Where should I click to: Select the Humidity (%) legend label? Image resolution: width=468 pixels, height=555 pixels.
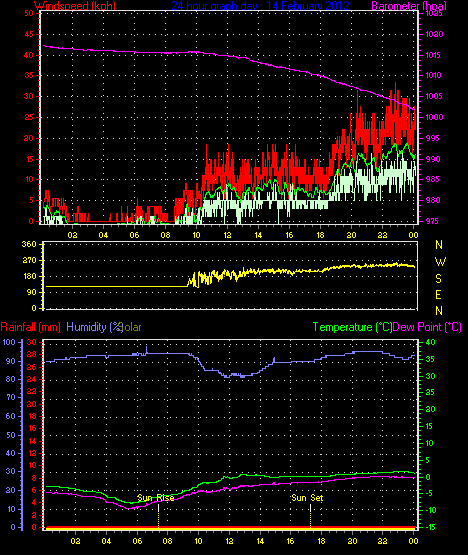pos(95,327)
